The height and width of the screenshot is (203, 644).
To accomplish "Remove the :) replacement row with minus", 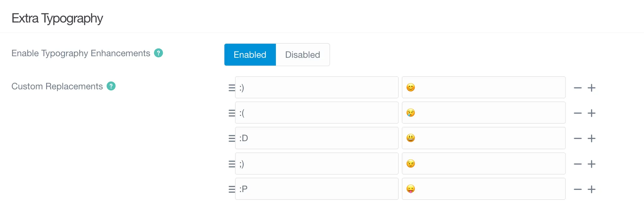I will pyautogui.click(x=578, y=88).
